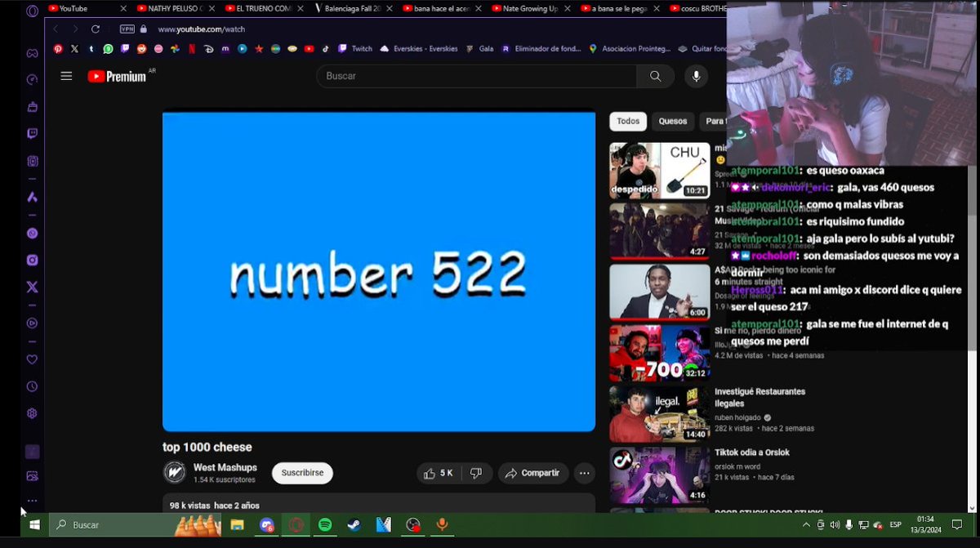980x548 pixels.
Task: Open 'Investigué Restaurantes Ilegales' video title
Action: pos(759,398)
